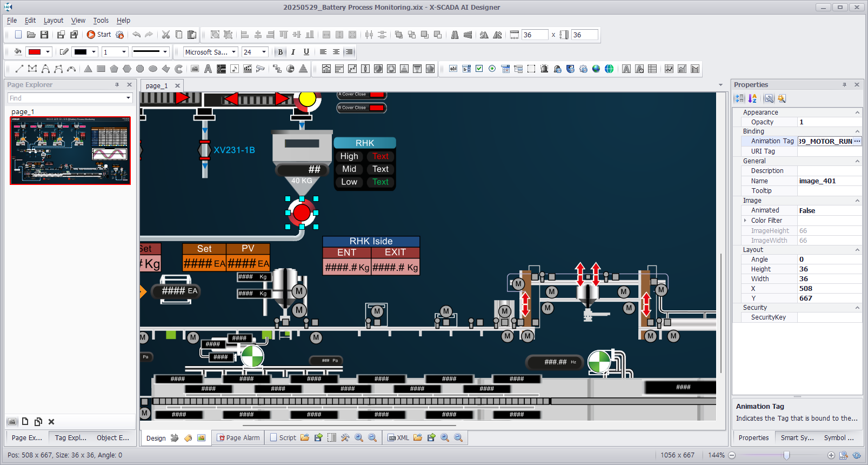Cut selection with the scissors icon
868x465 pixels.
tap(166, 35)
